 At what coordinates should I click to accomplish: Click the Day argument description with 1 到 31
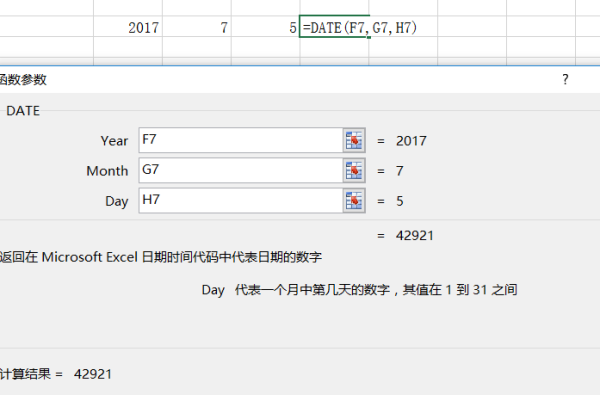[x=359, y=290]
